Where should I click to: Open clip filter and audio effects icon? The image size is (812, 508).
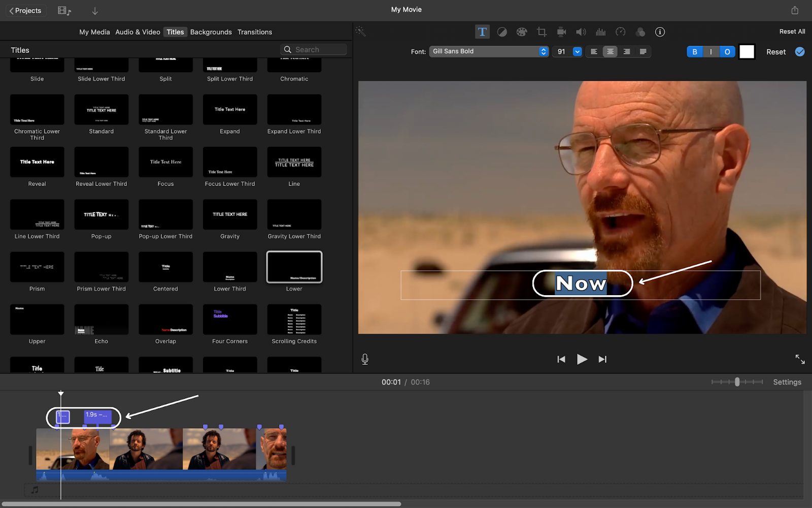[640, 32]
